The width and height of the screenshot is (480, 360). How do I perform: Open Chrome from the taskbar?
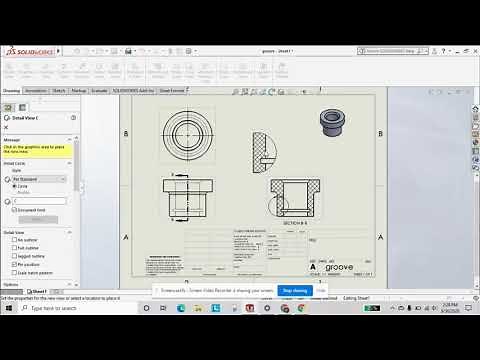[x=301, y=308]
